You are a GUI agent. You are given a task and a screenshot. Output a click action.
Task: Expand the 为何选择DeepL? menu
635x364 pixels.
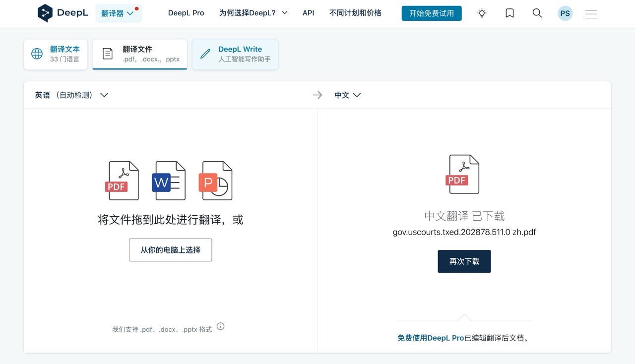click(x=253, y=13)
